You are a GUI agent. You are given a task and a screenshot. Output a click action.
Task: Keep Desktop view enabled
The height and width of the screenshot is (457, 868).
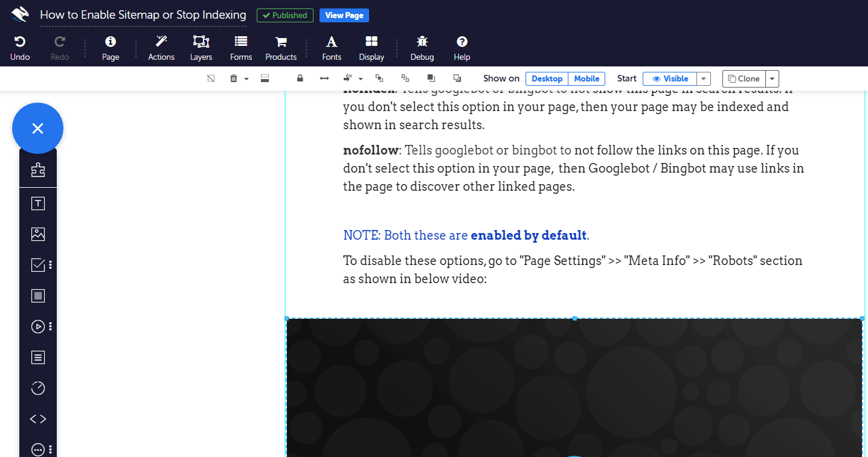tap(547, 78)
